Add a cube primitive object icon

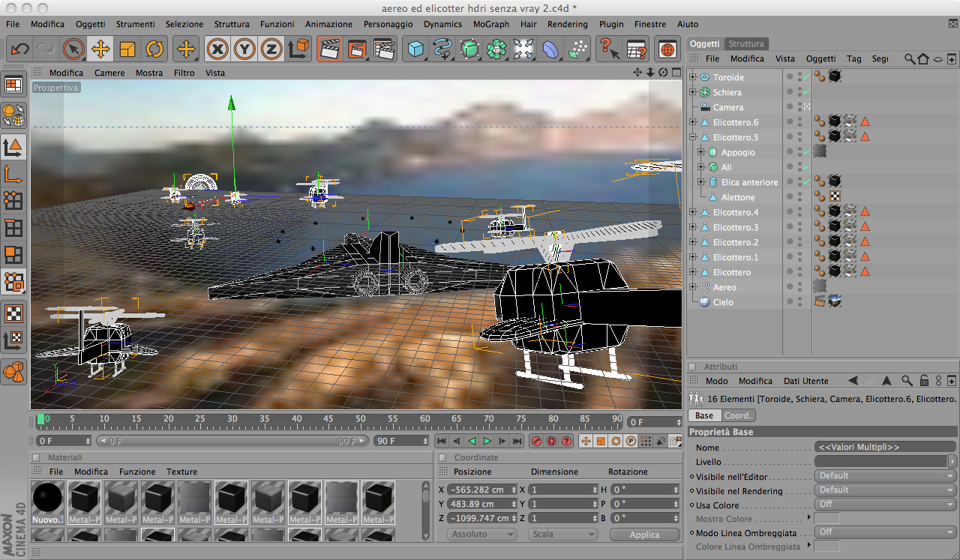pyautogui.click(x=415, y=49)
